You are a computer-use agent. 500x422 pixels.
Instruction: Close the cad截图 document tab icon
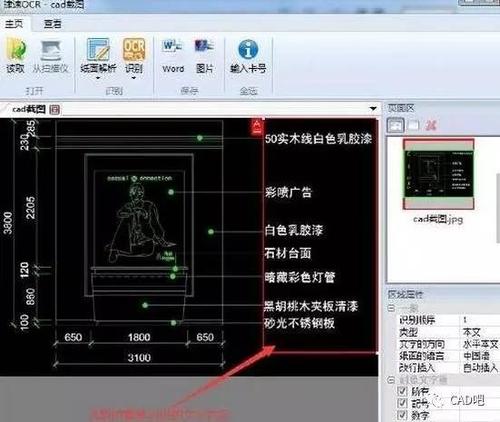(55, 109)
